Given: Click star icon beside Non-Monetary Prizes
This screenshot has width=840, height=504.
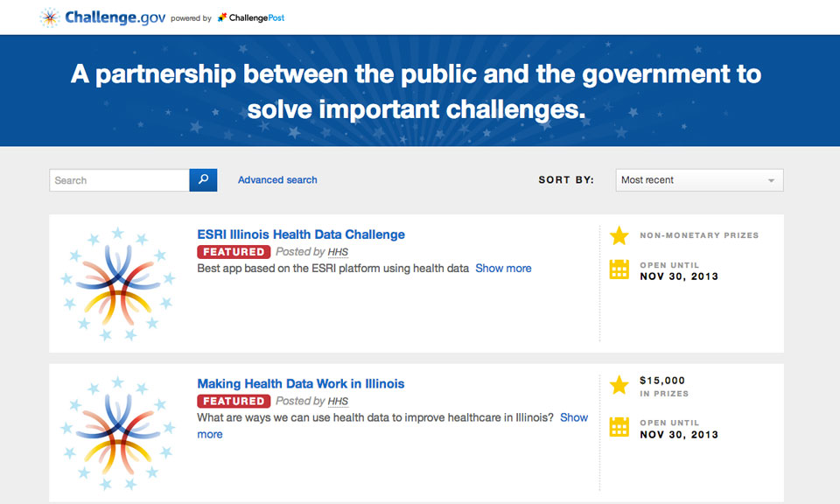Looking at the screenshot, I should click(619, 235).
